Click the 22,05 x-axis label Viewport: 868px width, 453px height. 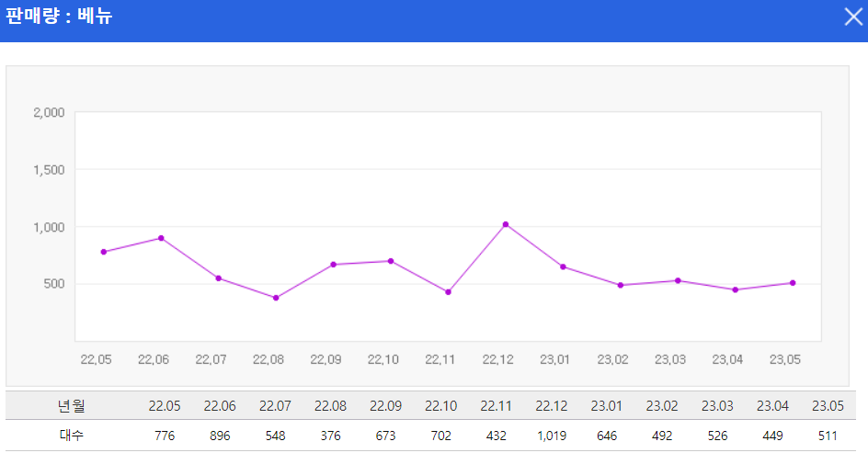[96, 359]
